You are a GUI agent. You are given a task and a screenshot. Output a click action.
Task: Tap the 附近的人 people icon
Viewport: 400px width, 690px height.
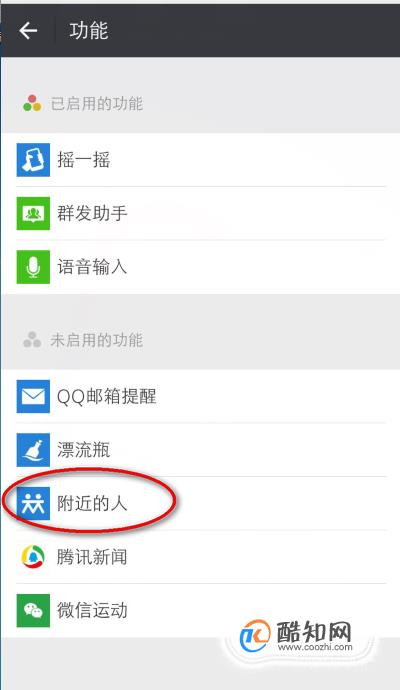pyautogui.click(x=33, y=503)
